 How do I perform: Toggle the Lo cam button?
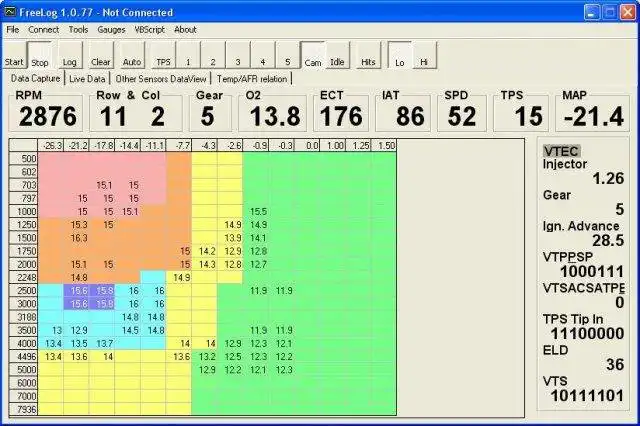(400, 55)
